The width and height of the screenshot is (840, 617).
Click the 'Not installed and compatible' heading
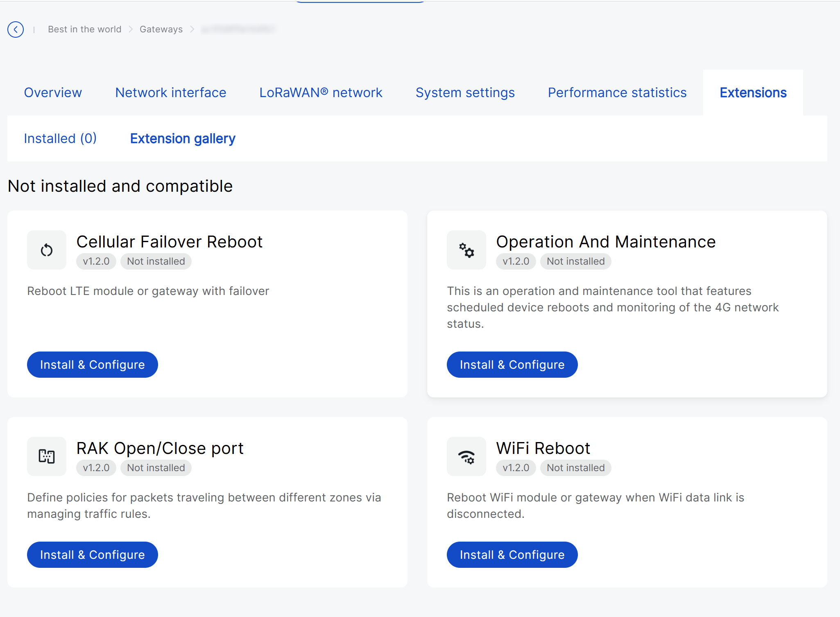coord(120,186)
